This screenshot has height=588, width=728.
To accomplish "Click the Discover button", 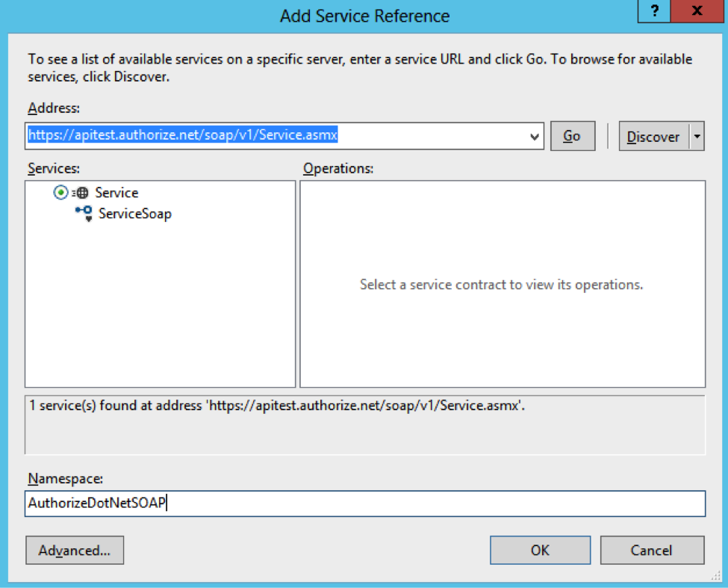I will pos(654,137).
